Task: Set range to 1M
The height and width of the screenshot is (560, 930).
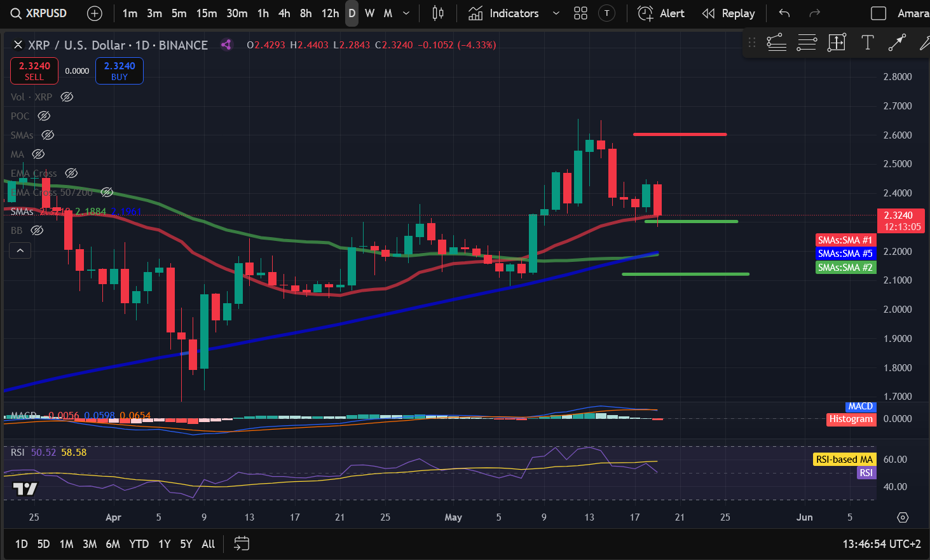Action: click(x=66, y=544)
